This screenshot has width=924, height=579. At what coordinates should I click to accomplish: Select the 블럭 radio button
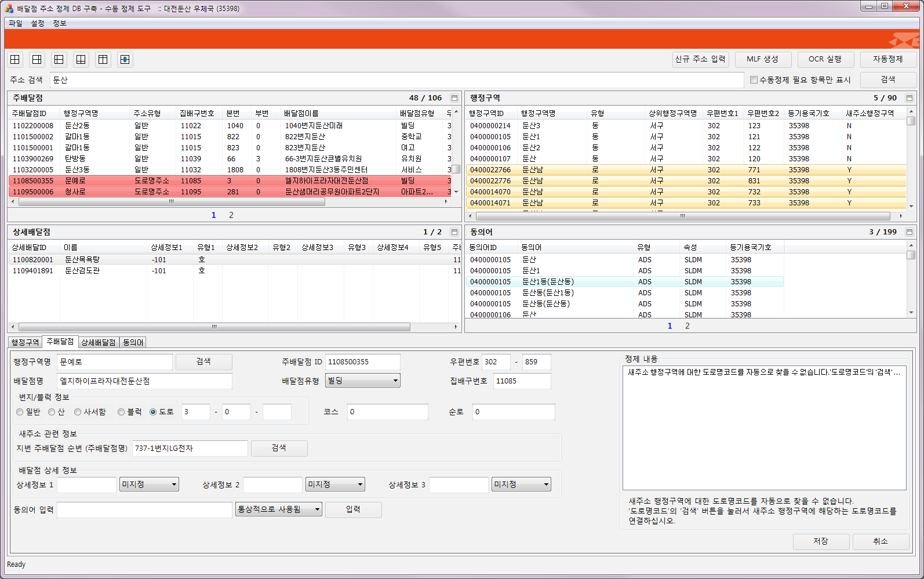pyautogui.click(x=121, y=412)
